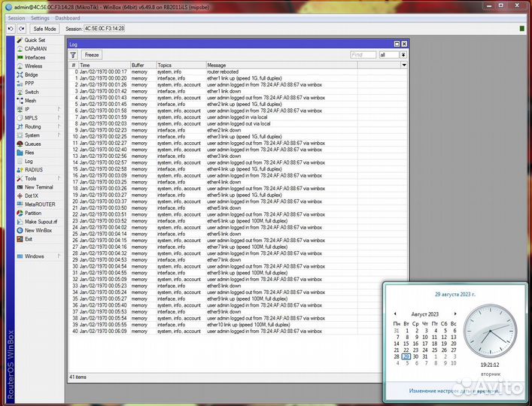Sort log by Buffer column header
Viewport: 532px width, 406px height.
(144, 65)
